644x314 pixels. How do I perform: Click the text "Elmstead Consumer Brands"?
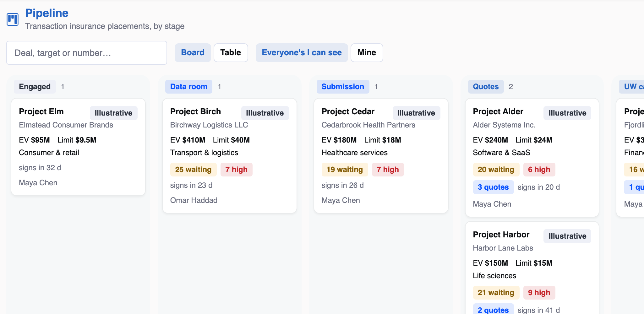tap(66, 125)
